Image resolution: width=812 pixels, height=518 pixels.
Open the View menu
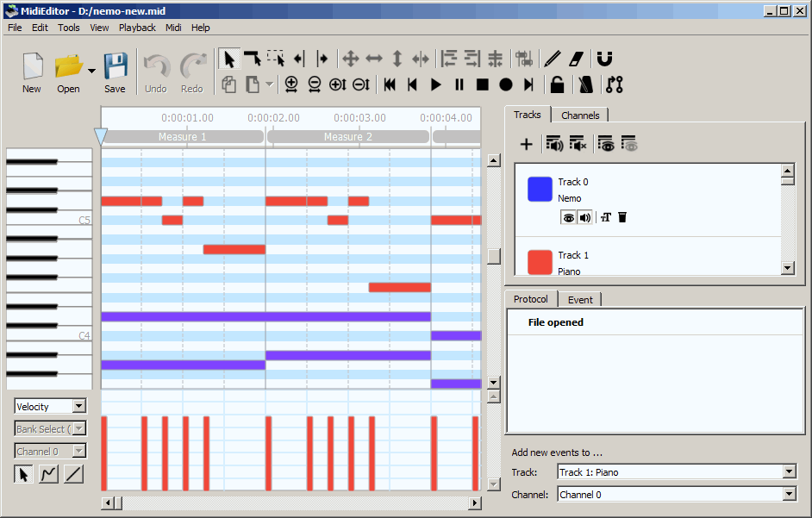[99, 28]
